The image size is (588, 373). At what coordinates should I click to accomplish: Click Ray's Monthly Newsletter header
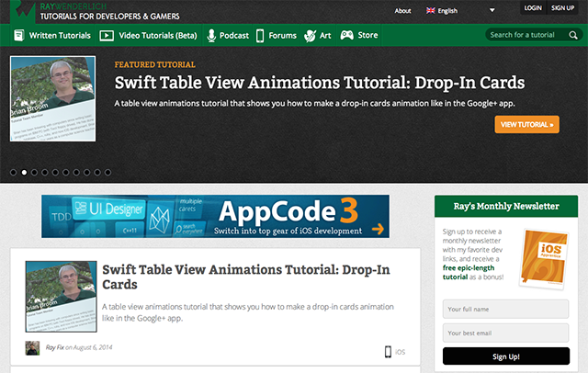pyautogui.click(x=506, y=206)
